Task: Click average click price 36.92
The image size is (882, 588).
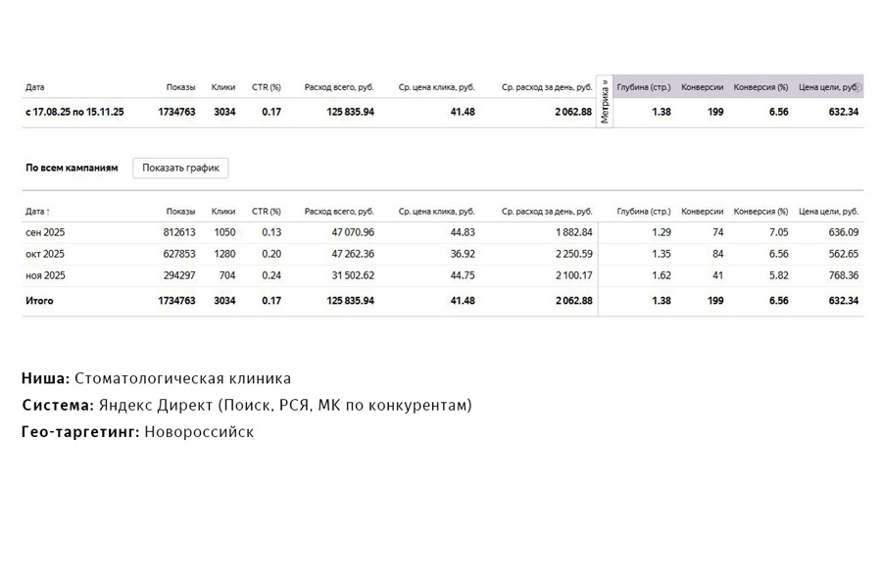Action: [x=463, y=254]
